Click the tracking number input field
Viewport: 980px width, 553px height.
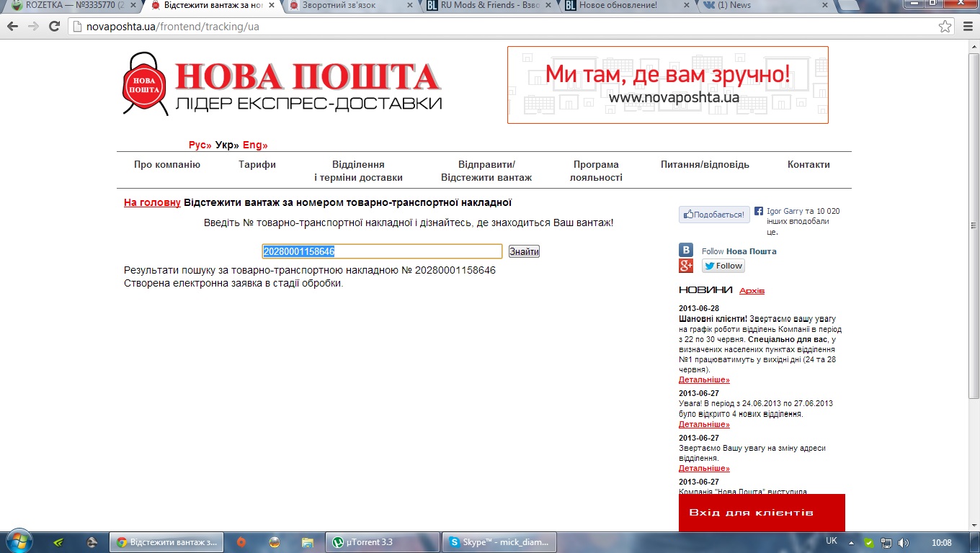coord(382,251)
